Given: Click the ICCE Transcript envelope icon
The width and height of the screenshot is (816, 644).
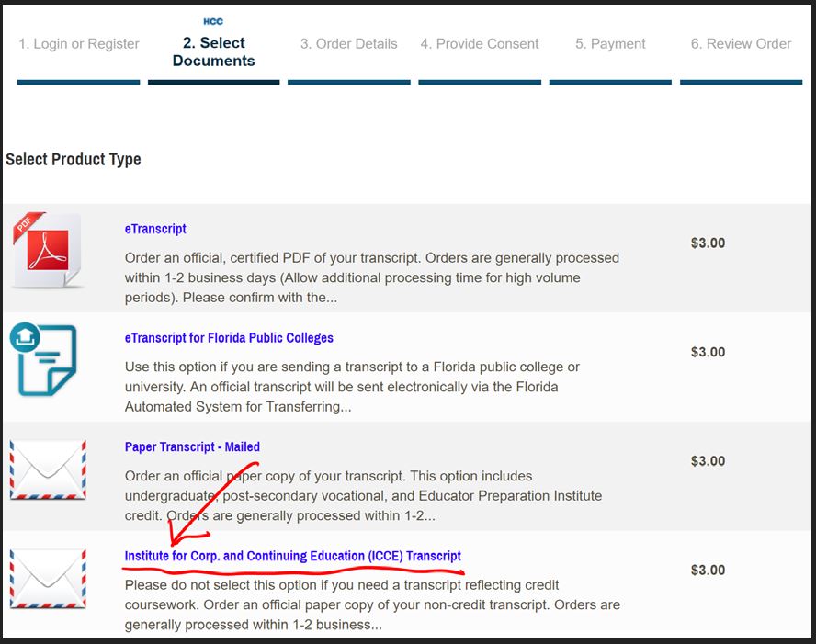Looking at the screenshot, I should tap(48, 578).
